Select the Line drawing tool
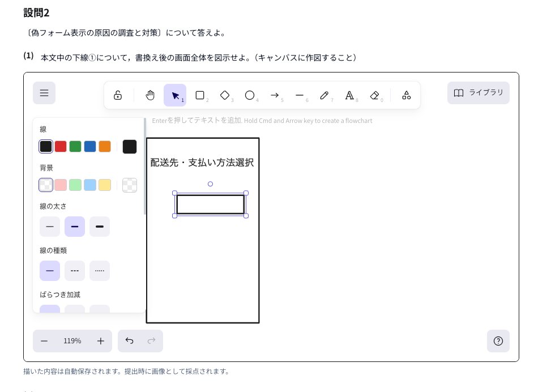This screenshot has width=534, height=392. [x=300, y=95]
